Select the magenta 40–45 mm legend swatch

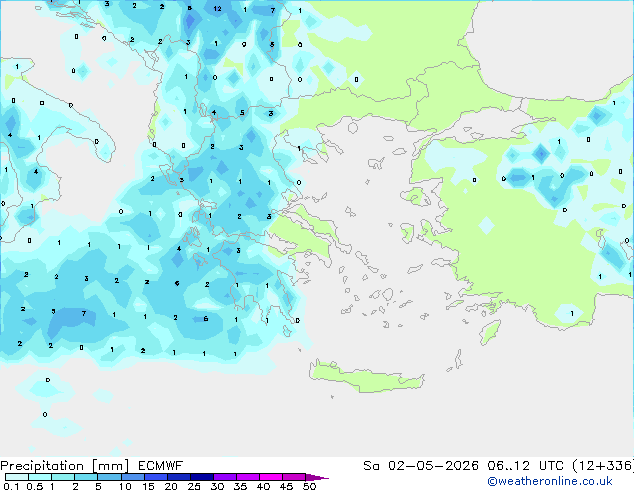click(x=271, y=477)
